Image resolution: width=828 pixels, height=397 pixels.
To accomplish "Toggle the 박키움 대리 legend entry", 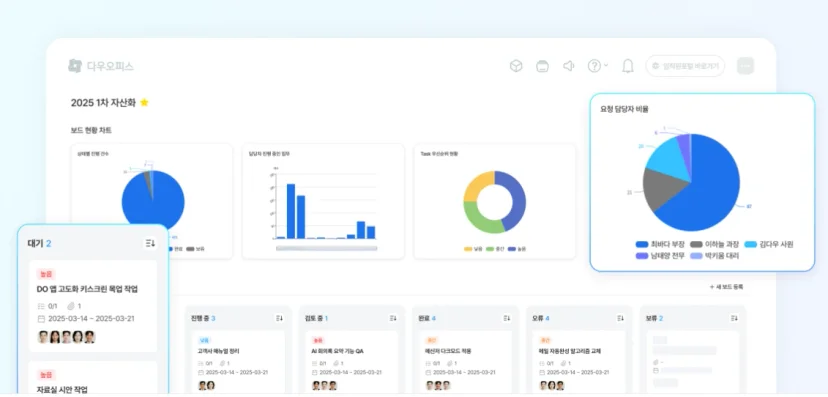I will pyautogui.click(x=714, y=256).
